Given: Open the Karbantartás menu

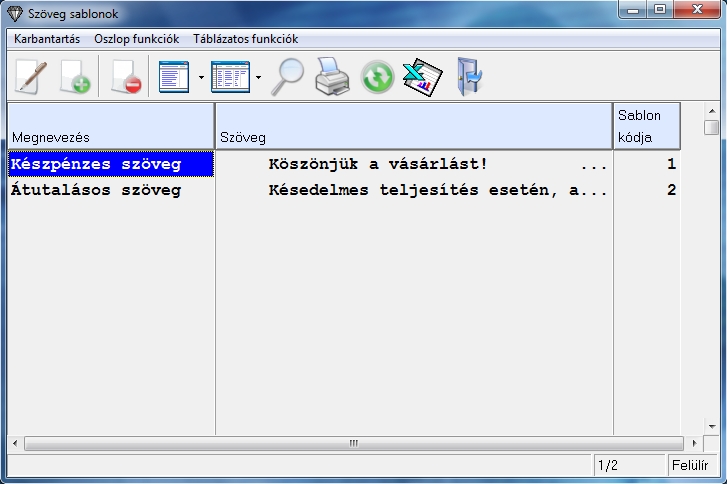Looking at the screenshot, I should pyautogui.click(x=47, y=39).
